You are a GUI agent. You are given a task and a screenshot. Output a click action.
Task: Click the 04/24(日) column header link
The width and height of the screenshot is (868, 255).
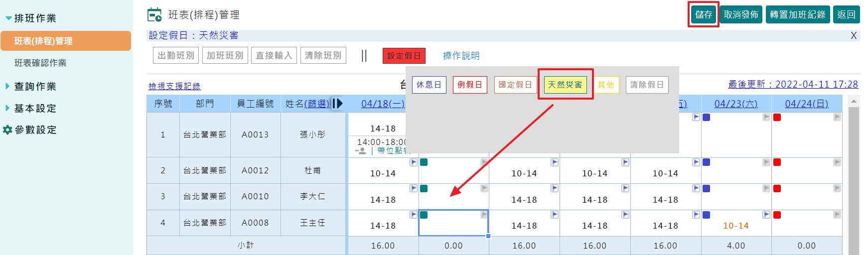pos(807,104)
